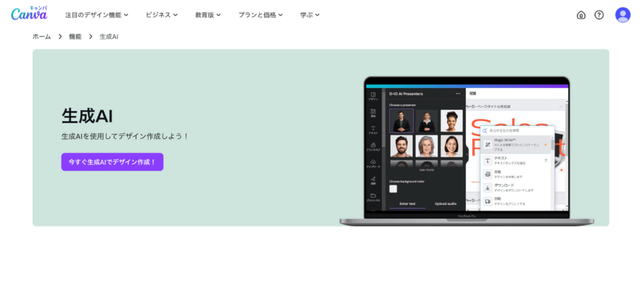Viewport: 644px width, 290px height.
Task: Click the Canva logo
Action: pyautogui.click(x=29, y=14)
